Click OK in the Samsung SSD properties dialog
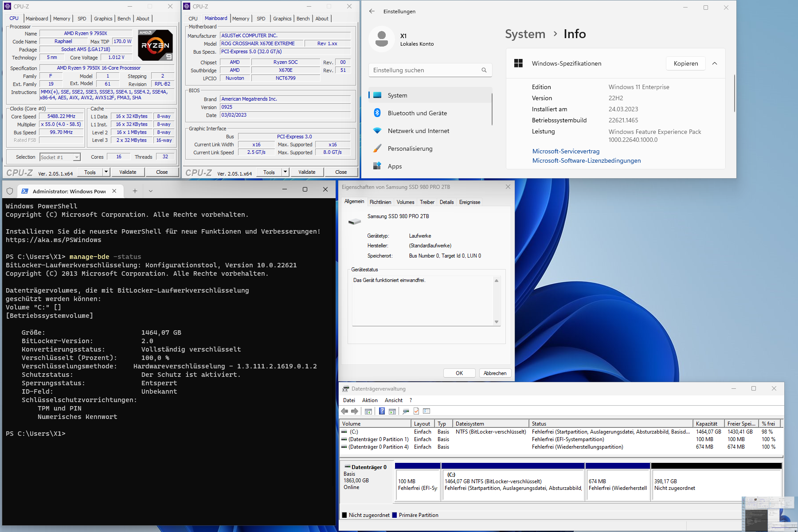The image size is (798, 532). (x=459, y=373)
